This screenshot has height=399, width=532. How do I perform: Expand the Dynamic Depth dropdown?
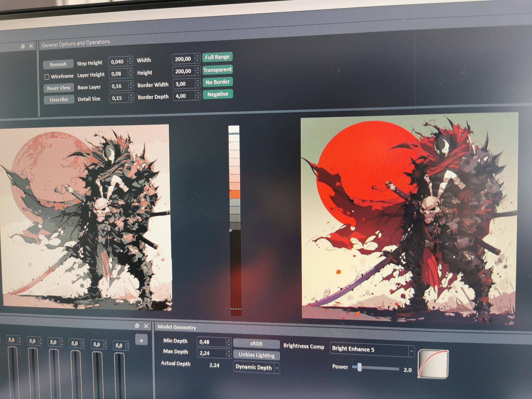tap(277, 368)
